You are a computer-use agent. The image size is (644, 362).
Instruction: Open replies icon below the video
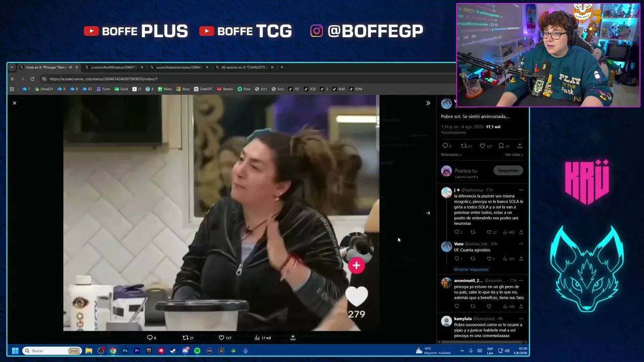point(150,338)
